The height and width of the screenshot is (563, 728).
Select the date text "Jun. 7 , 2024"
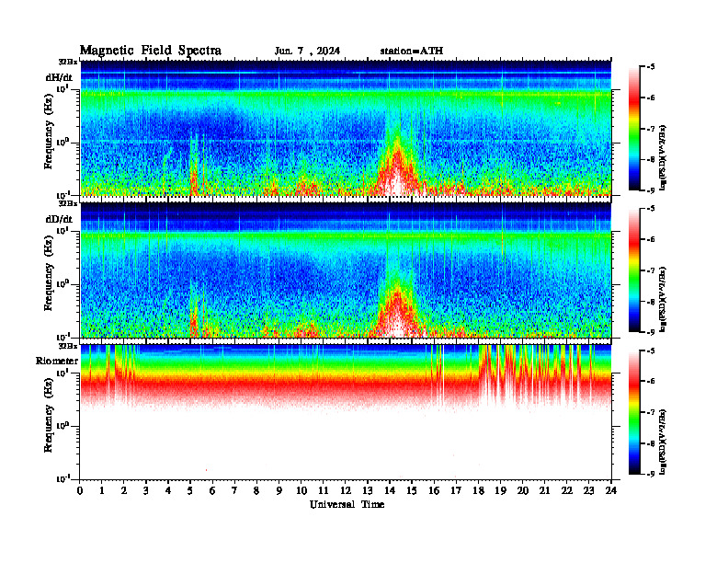pos(307,52)
